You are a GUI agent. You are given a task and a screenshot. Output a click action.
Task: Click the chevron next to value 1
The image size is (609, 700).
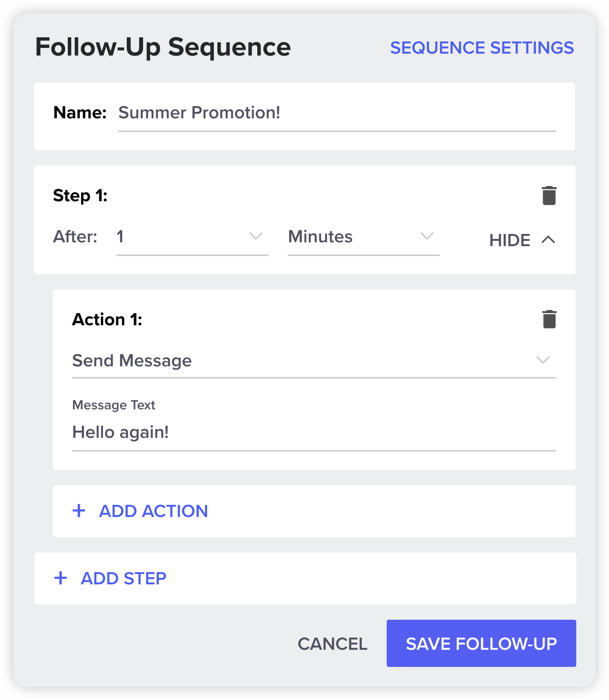point(256,236)
